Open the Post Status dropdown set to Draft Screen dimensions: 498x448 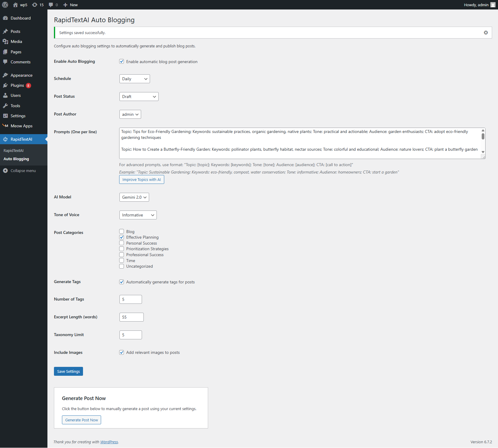[x=139, y=97]
